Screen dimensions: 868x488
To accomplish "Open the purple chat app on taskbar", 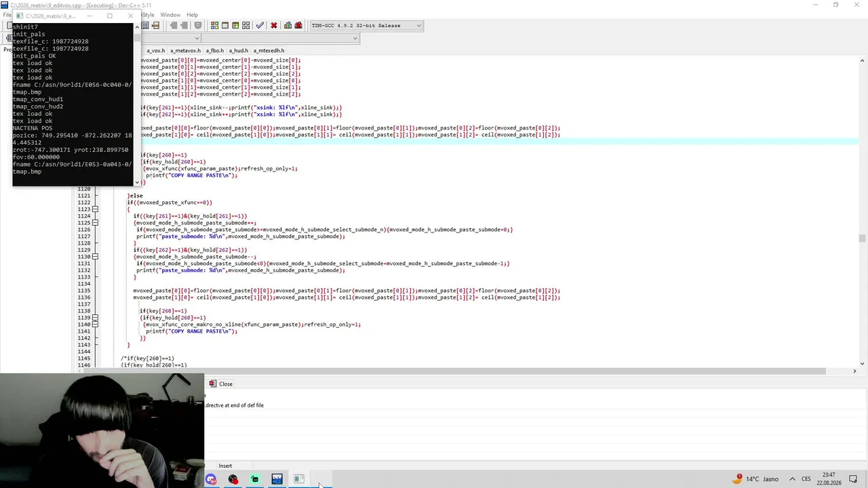I will 212,480.
